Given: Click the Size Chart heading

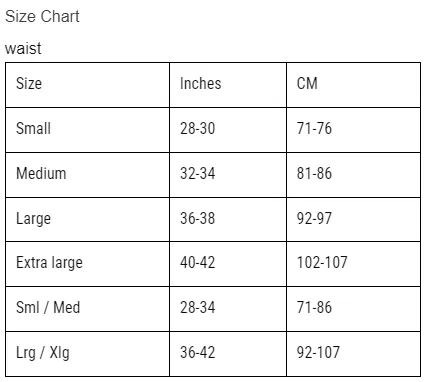Looking at the screenshot, I should 42,16.
